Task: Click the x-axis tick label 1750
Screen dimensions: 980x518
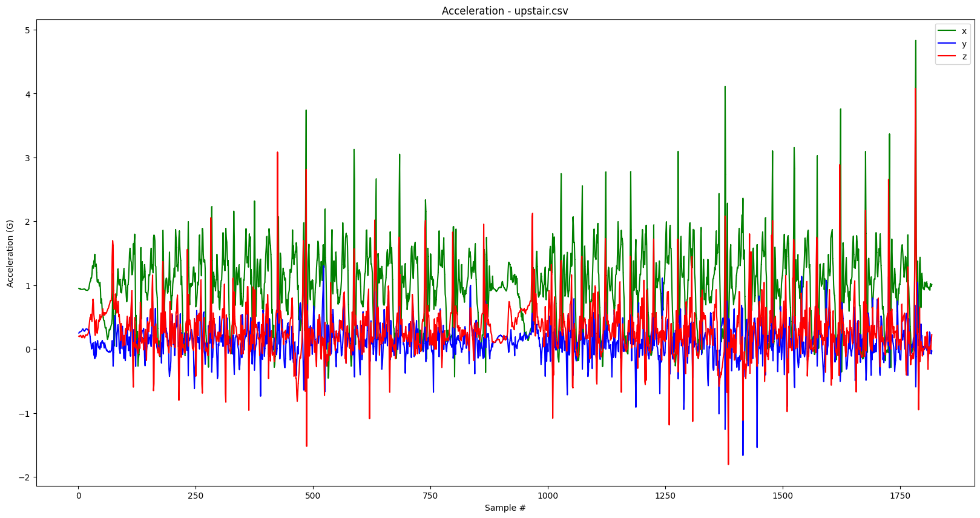Action: (900, 496)
